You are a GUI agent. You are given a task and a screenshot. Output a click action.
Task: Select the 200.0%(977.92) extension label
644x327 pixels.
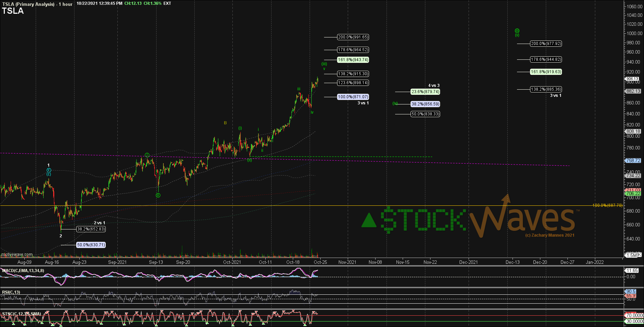[x=546, y=44]
